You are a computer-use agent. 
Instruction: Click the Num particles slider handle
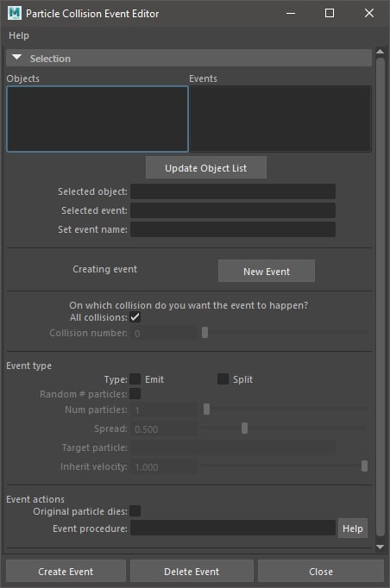(206, 410)
